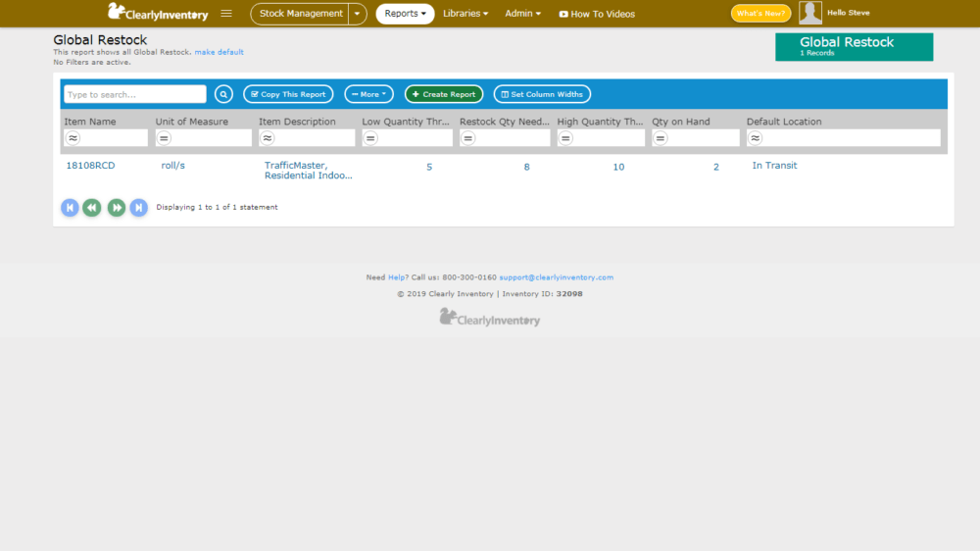This screenshot has width=980, height=551.
Task: Click Copy This Report button
Action: point(288,94)
